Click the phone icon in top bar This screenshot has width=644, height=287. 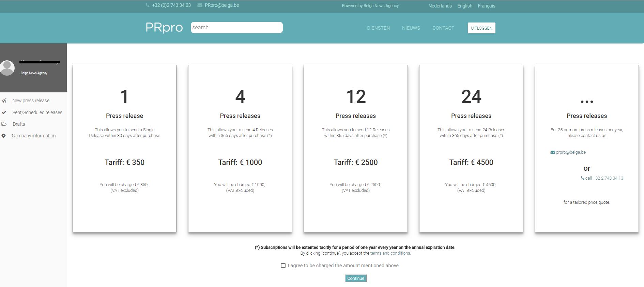click(x=148, y=5)
